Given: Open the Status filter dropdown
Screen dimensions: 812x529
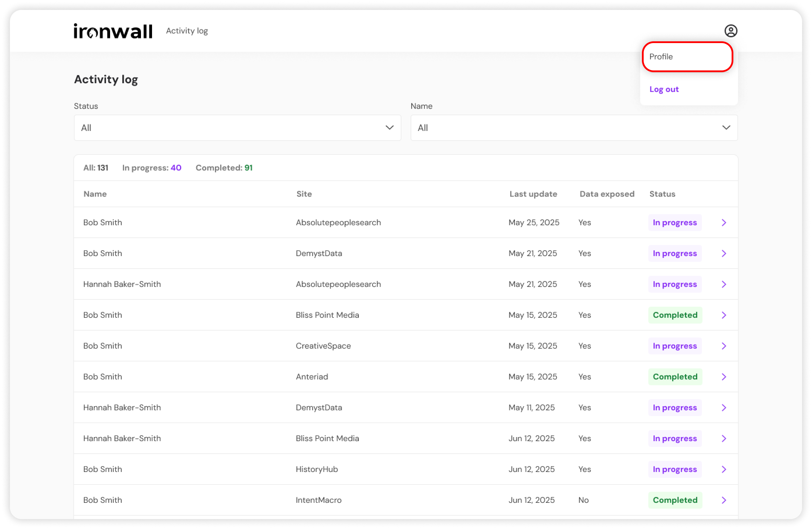Looking at the screenshot, I should 237,127.
